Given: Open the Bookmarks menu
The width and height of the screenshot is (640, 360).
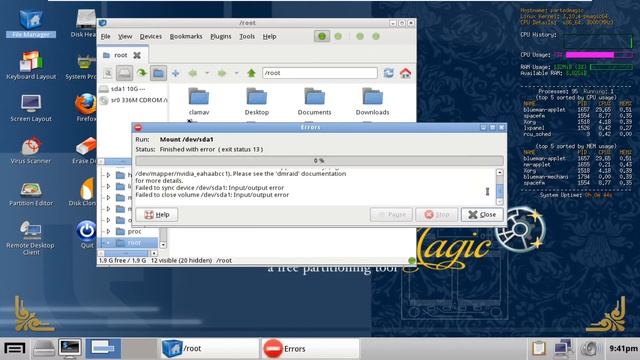Looking at the screenshot, I should [x=186, y=36].
